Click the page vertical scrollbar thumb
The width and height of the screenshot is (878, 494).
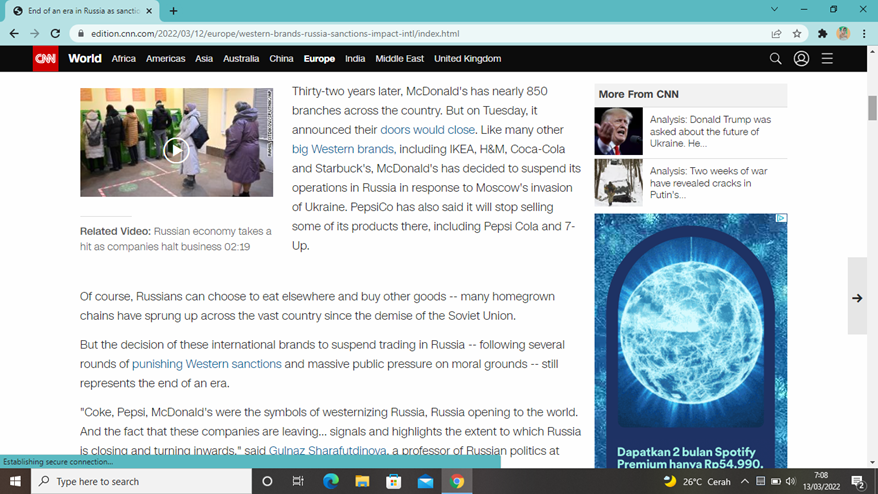click(872, 108)
